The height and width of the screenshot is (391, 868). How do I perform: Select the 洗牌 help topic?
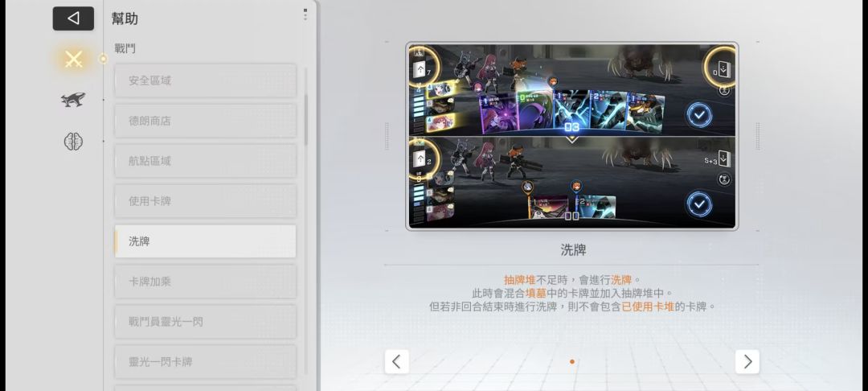coord(206,241)
